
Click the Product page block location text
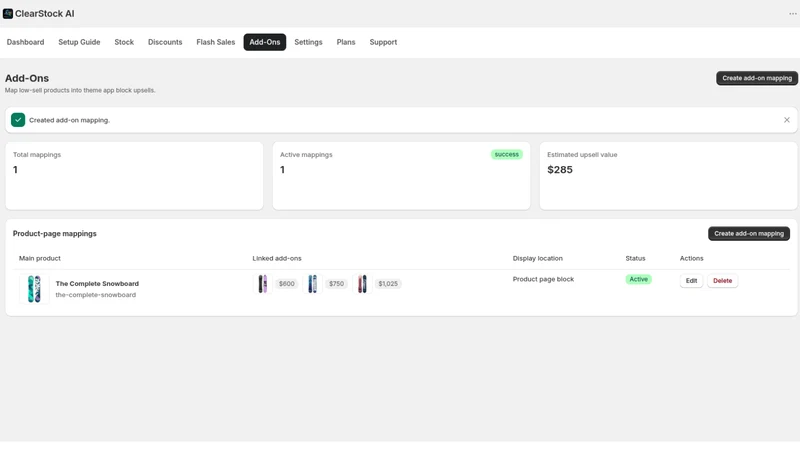point(543,279)
